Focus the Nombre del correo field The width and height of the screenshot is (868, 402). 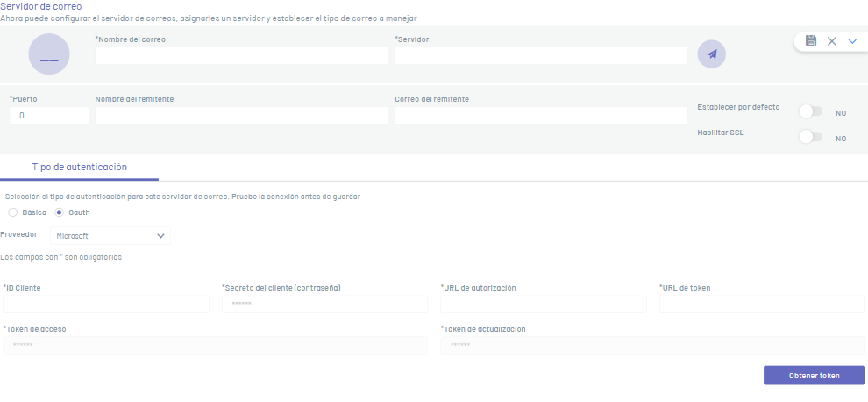coord(241,55)
